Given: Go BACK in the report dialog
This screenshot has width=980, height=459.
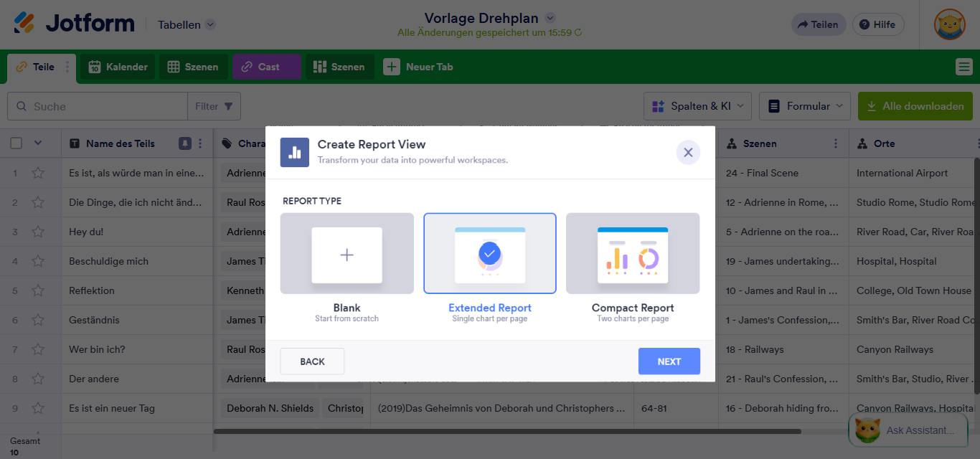Looking at the screenshot, I should (312, 361).
